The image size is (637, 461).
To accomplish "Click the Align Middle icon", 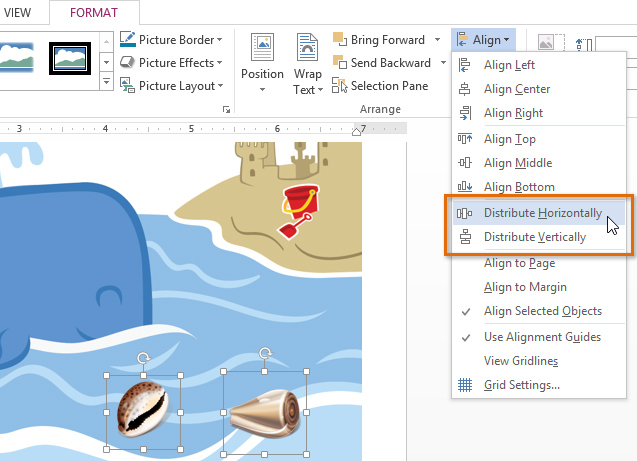I will tap(465, 163).
